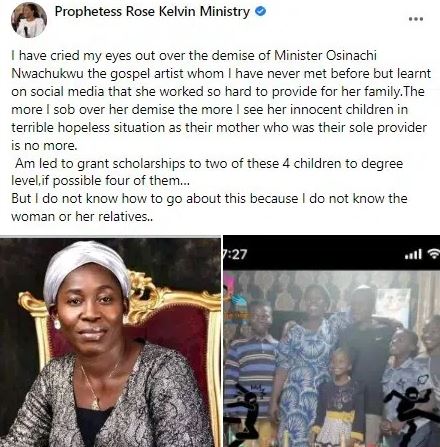This screenshot has height=447, width=440.
Task: Open the page's round profile picture
Action: pos(28,19)
